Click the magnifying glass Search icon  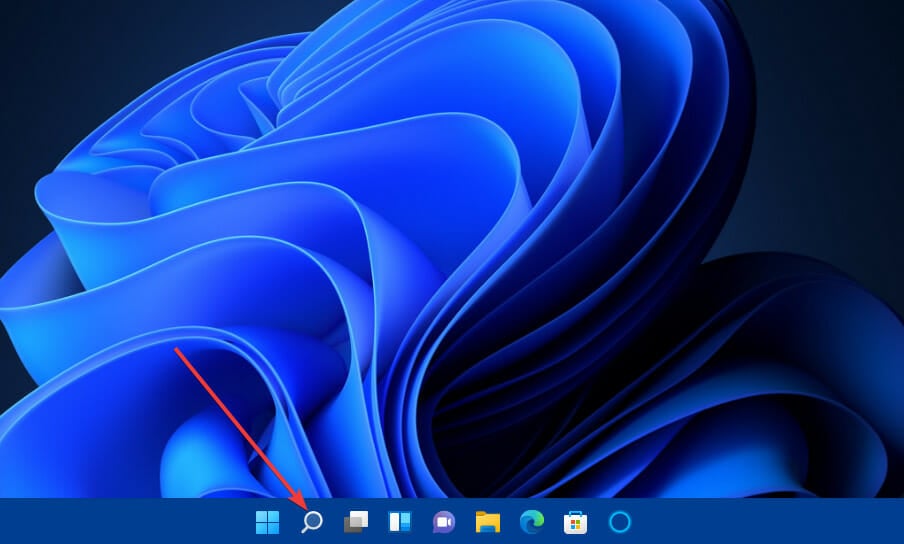[312, 522]
